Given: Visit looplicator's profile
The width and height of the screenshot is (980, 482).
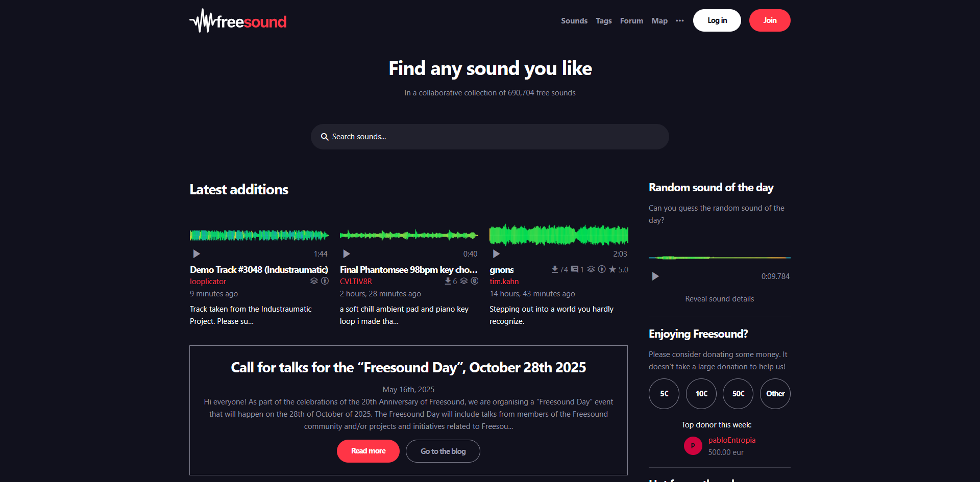Looking at the screenshot, I should (x=208, y=282).
